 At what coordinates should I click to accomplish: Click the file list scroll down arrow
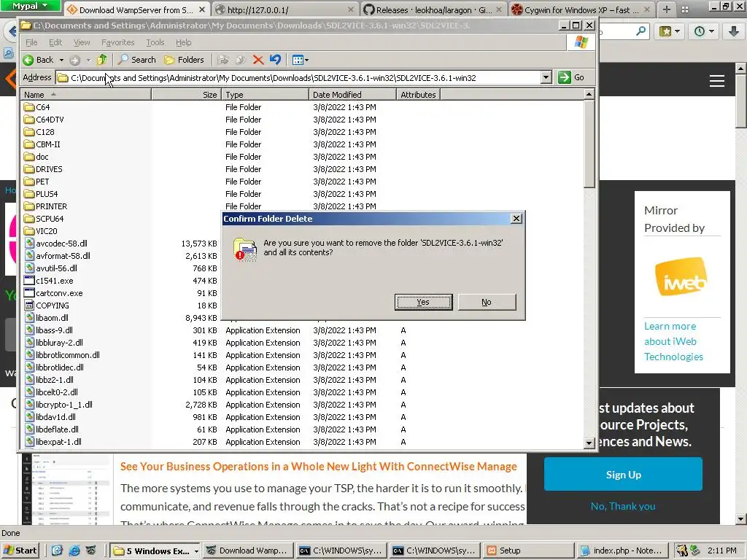[589, 443]
